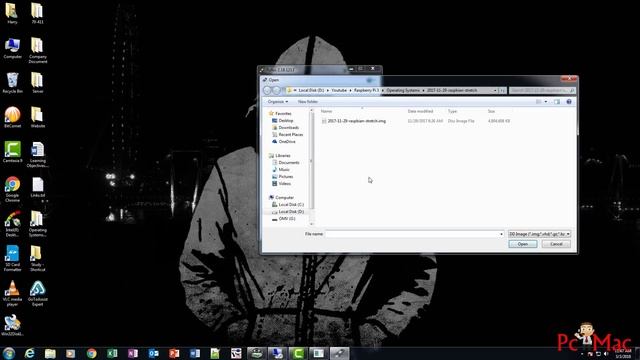This screenshot has height=360, width=640.
Task: Click the search box in Open dialog
Action: coord(542,90)
